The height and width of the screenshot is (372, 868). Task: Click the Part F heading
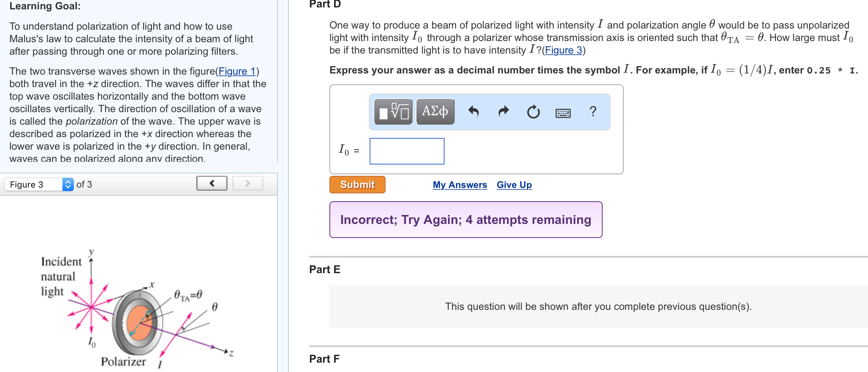(324, 359)
